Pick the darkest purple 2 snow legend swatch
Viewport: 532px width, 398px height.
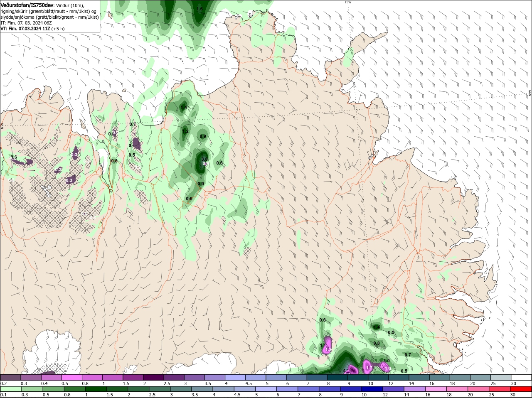(153, 377)
